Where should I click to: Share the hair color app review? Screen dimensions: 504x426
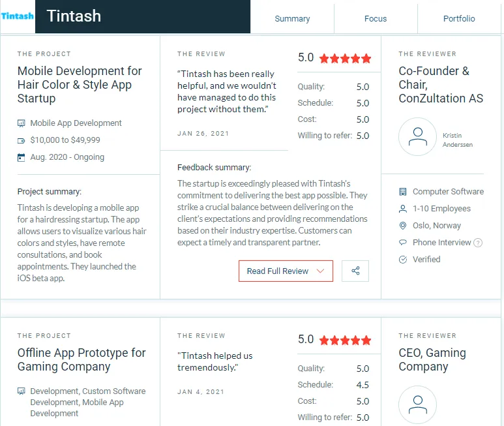[355, 271]
